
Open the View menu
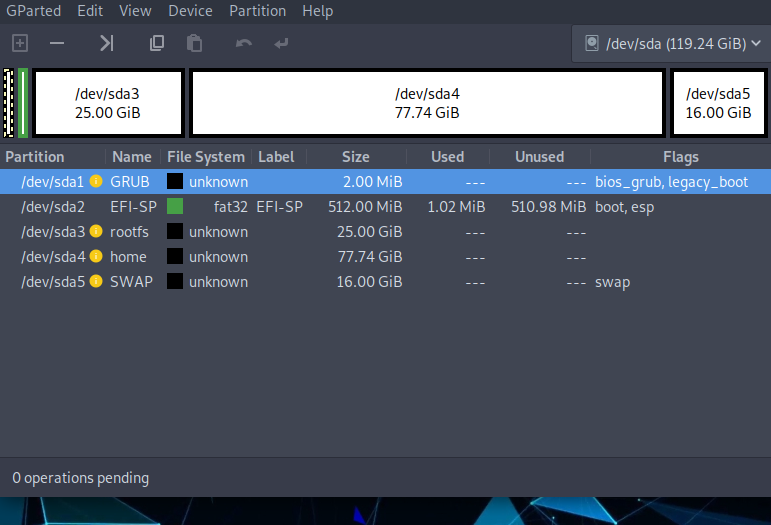pyautogui.click(x=135, y=11)
